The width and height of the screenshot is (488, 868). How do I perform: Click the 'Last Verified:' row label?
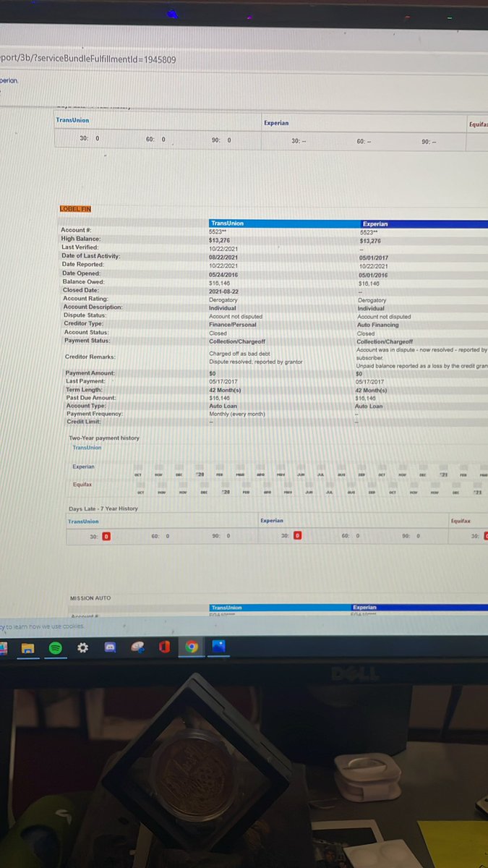[x=80, y=247]
